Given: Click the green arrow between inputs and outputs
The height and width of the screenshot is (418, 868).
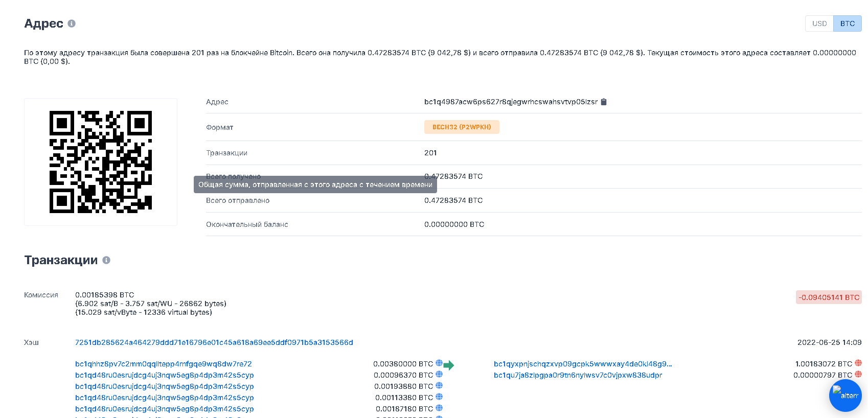Looking at the screenshot, I should point(449,365).
